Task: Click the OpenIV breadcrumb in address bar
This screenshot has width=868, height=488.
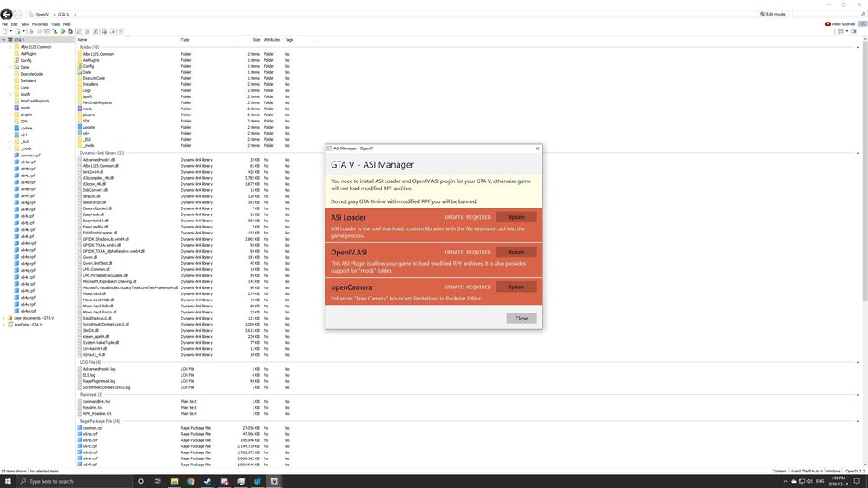Action: point(42,15)
